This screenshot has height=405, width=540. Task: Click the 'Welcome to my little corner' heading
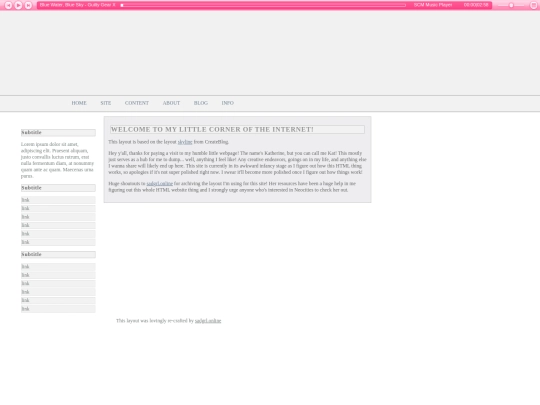pos(237,129)
